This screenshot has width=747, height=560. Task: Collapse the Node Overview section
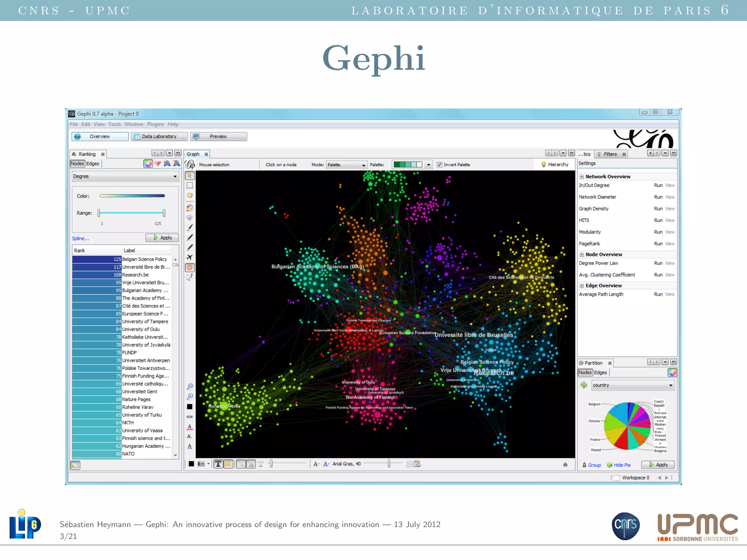pos(582,255)
